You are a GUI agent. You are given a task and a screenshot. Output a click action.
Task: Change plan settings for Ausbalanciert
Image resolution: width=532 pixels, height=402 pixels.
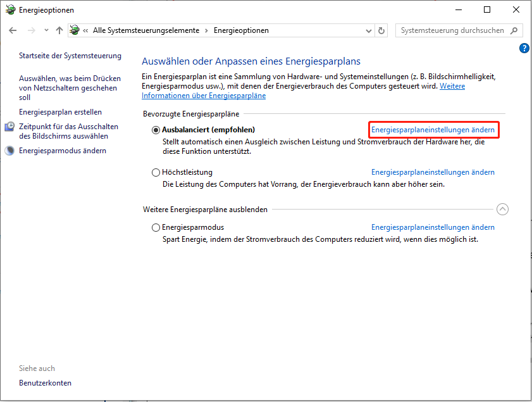click(433, 130)
